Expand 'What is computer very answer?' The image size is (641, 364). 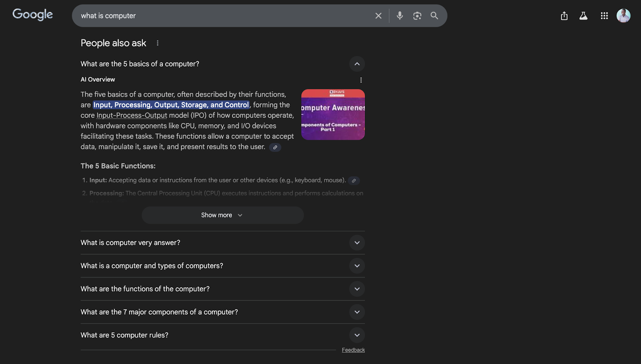(357, 243)
